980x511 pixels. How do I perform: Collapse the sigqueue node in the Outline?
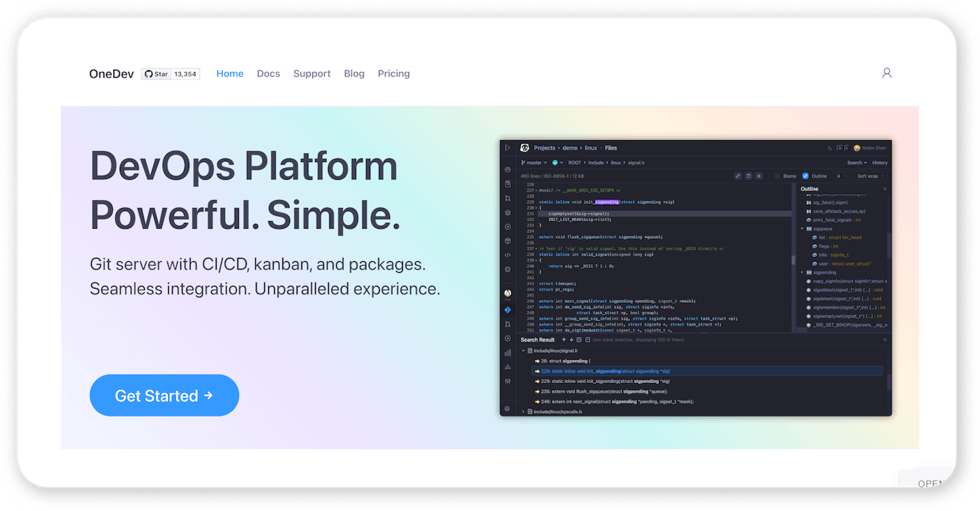coord(802,229)
